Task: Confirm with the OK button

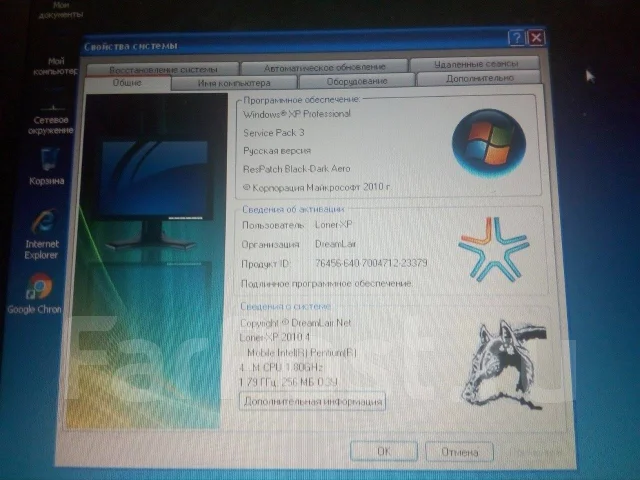Action: [384, 451]
